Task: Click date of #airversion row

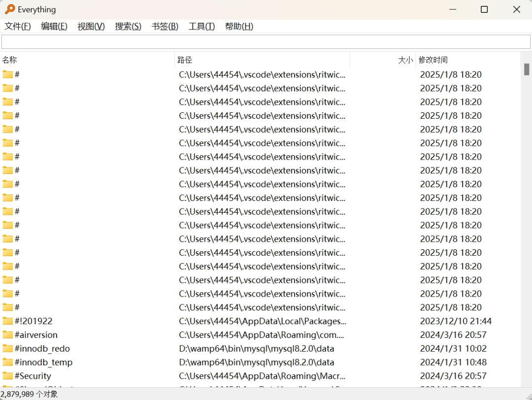Action: 453,335
